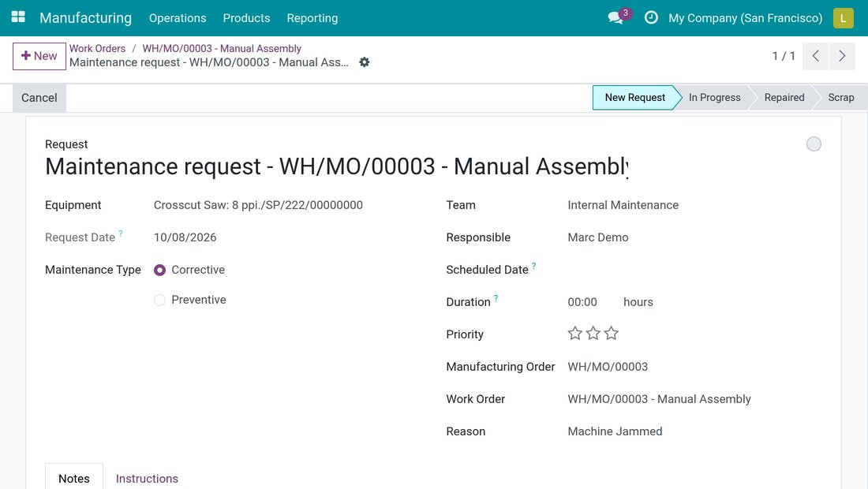This screenshot has height=489, width=868.
Task: Open Work Orders breadcrumb link
Action: tap(97, 49)
